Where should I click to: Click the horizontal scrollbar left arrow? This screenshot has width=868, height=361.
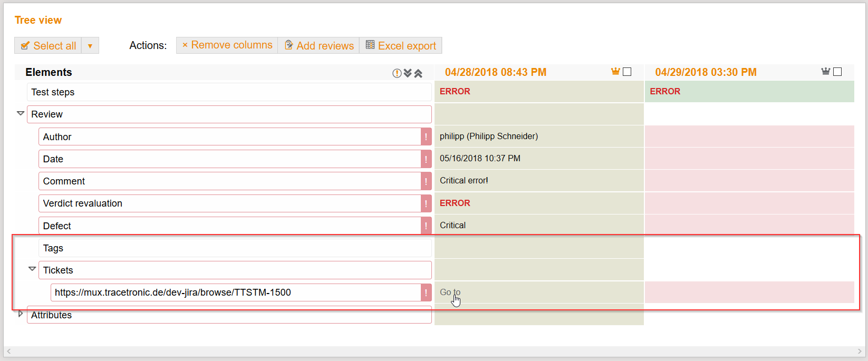8,351
